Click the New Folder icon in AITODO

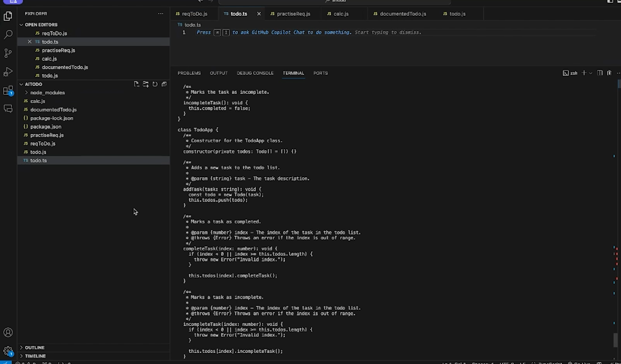pyautogui.click(x=146, y=84)
